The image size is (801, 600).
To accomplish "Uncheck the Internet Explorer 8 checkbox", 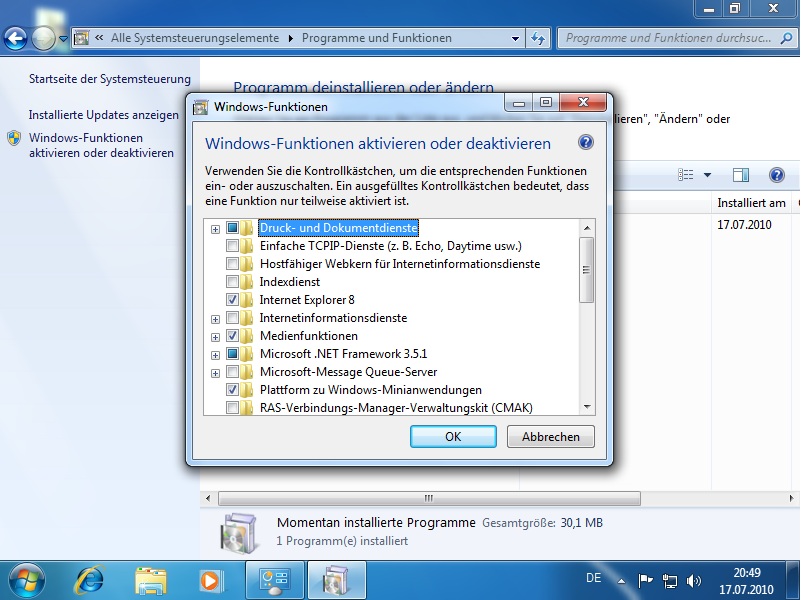I will click(x=232, y=300).
